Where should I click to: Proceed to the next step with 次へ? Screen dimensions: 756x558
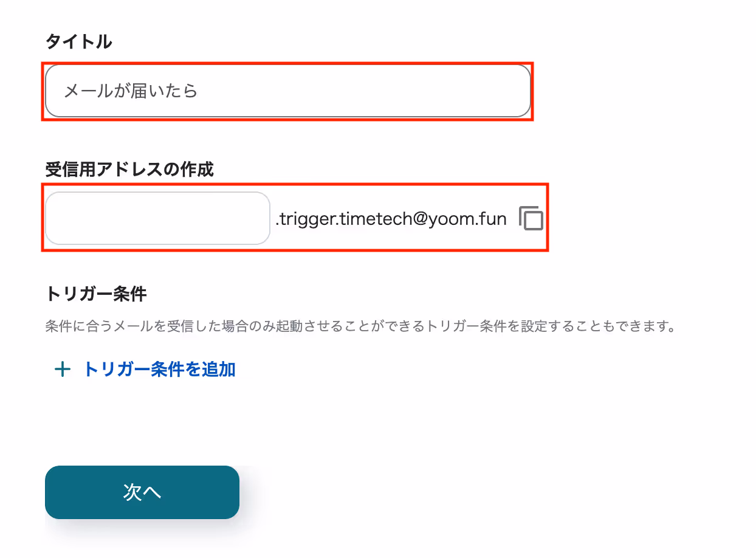(142, 492)
